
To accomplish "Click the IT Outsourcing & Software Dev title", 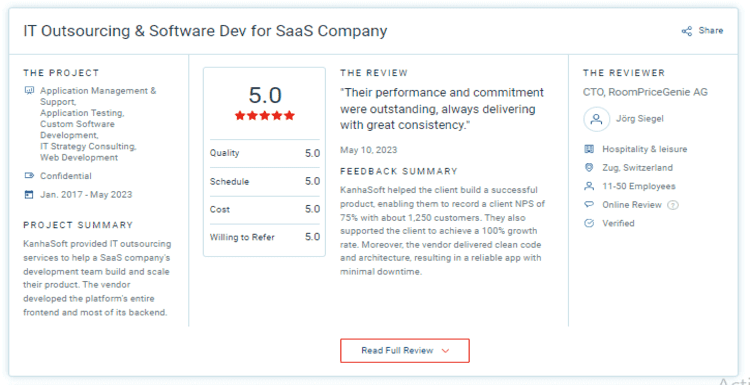I will coord(205,31).
